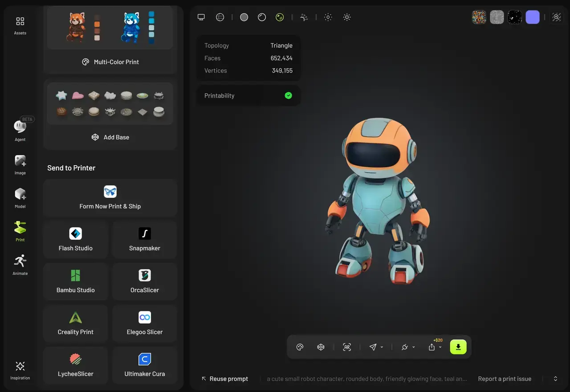Viewport: 570px width, 392px height.
Task: Toggle the wireframe globe view icon
Action: (x=220, y=17)
